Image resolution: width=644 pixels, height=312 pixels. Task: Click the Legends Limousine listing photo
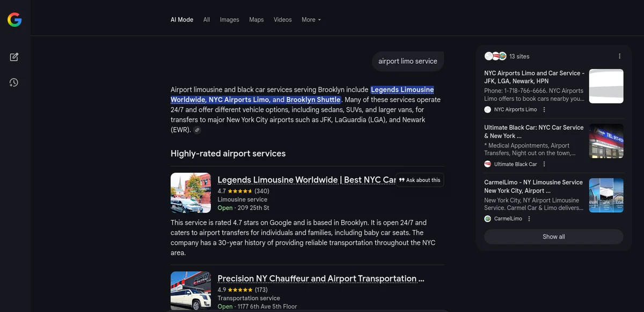tap(191, 192)
